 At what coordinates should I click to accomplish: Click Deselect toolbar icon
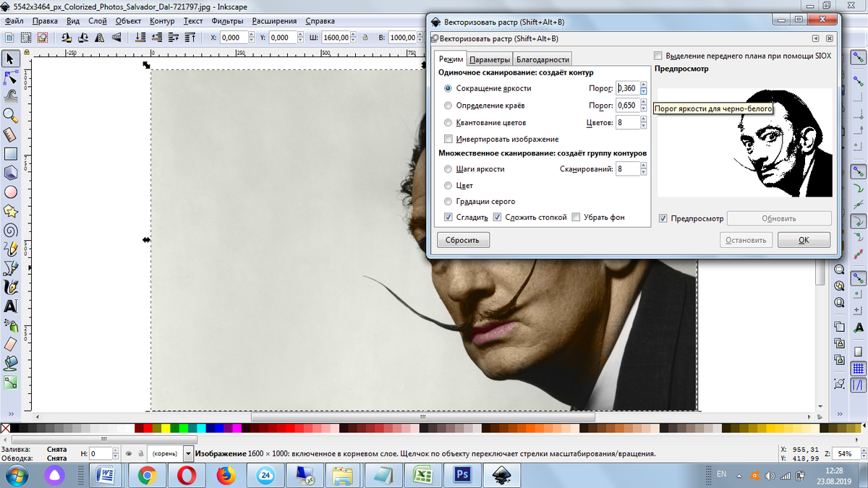(42, 38)
